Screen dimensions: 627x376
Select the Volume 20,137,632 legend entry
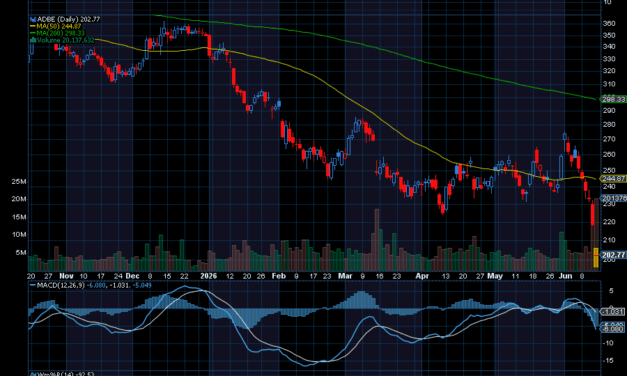coord(66,40)
